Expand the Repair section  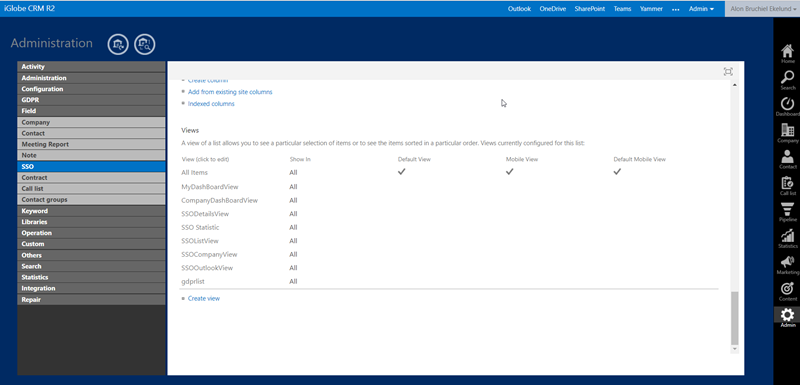click(x=91, y=300)
